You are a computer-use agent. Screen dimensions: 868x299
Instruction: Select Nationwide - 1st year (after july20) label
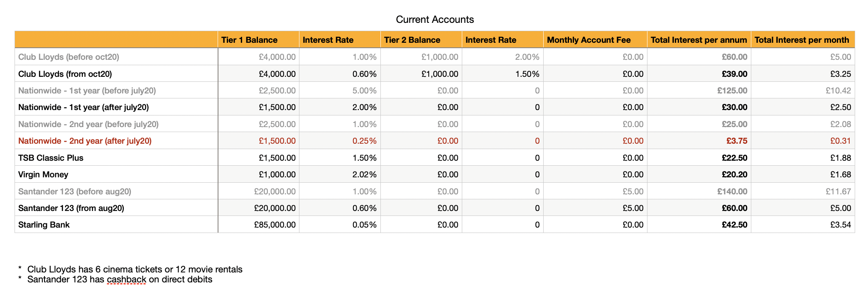83,107
